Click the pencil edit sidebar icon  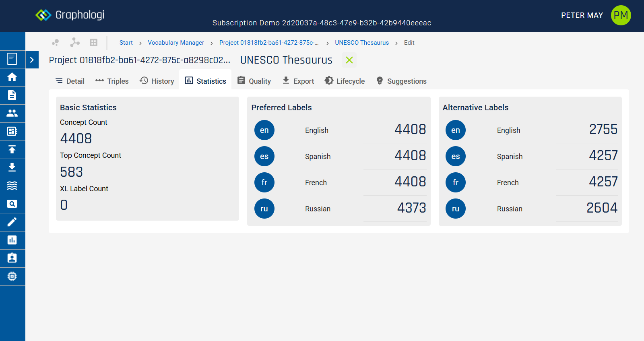pos(12,222)
